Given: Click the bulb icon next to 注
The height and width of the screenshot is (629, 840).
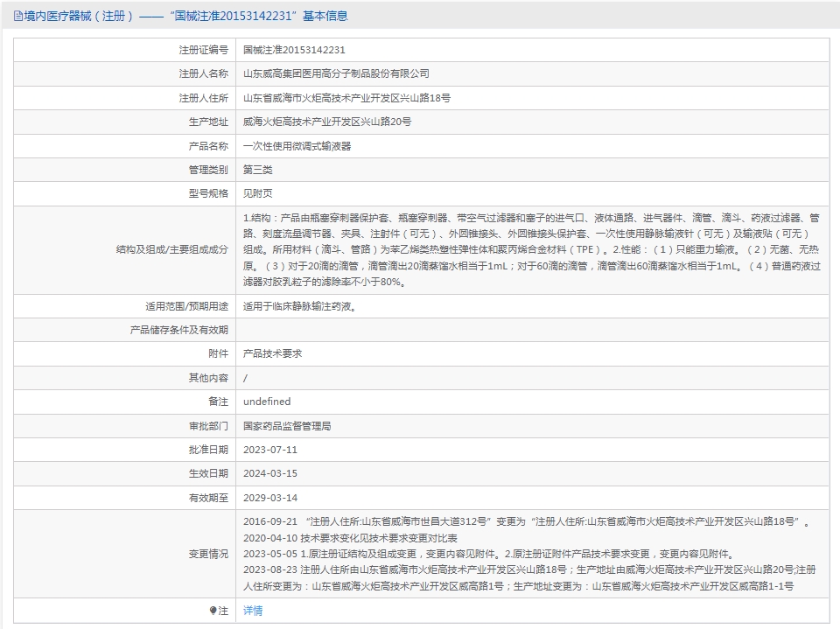Looking at the screenshot, I should tap(213, 611).
